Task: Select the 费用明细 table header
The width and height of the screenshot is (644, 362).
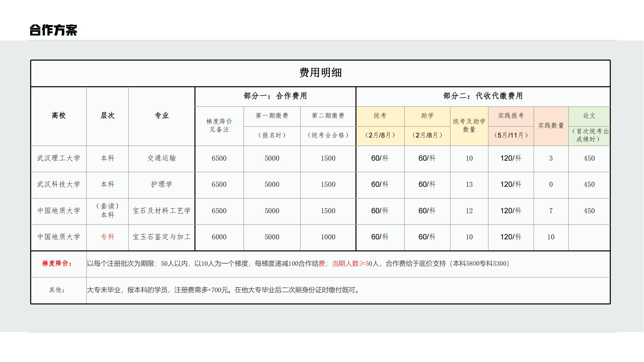Action: pos(320,73)
